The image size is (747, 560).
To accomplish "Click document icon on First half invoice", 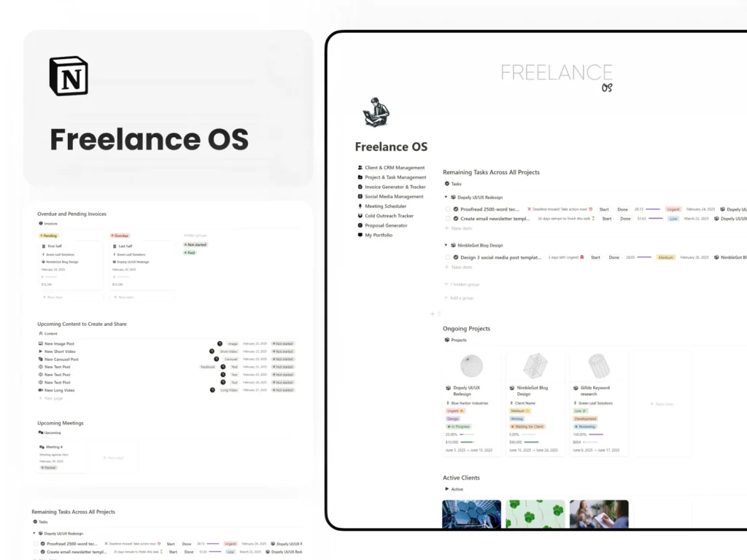I will click(x=44, y=246).
